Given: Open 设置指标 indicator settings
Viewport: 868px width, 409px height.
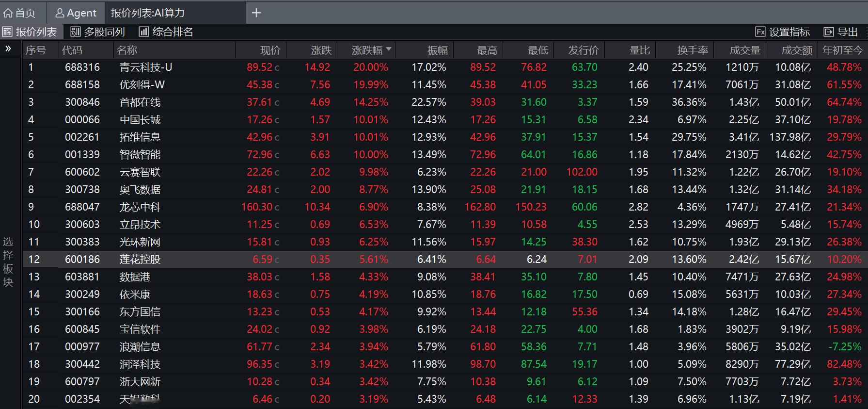Looking at the screenshot, I should tap(783, 32).
